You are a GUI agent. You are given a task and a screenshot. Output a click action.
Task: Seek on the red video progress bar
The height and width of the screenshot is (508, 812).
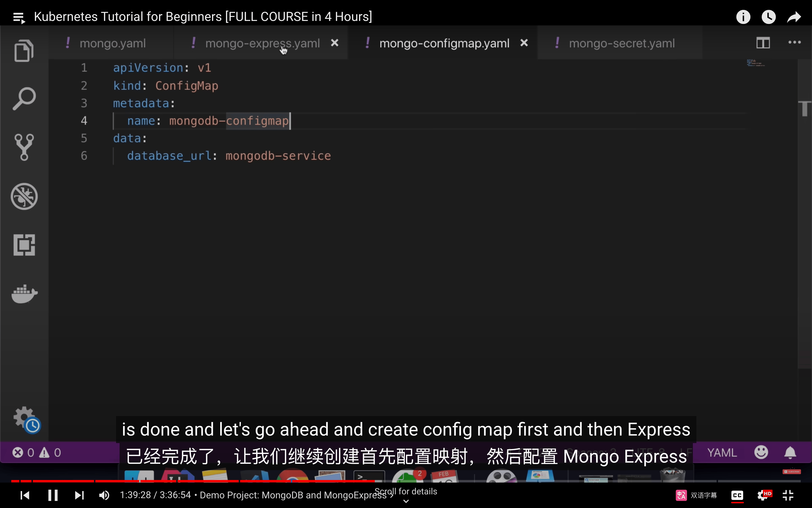click(x=406, y=481)
